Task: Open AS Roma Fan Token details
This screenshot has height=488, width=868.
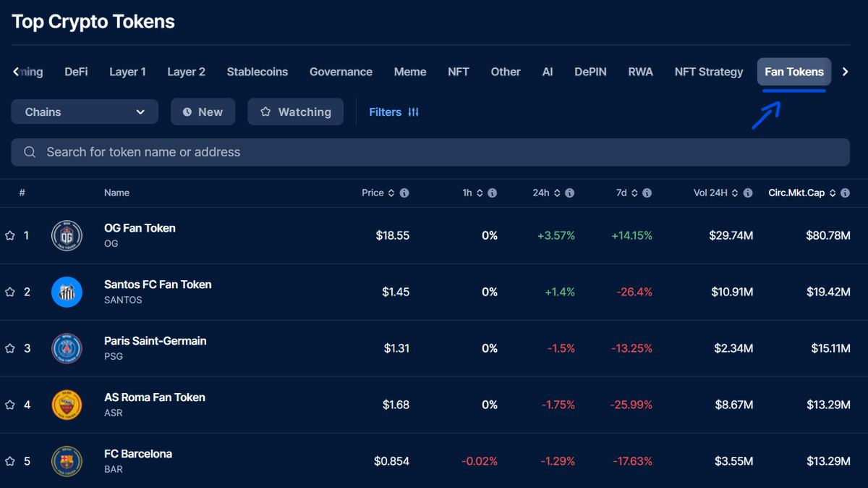Action: coord(155,397)
